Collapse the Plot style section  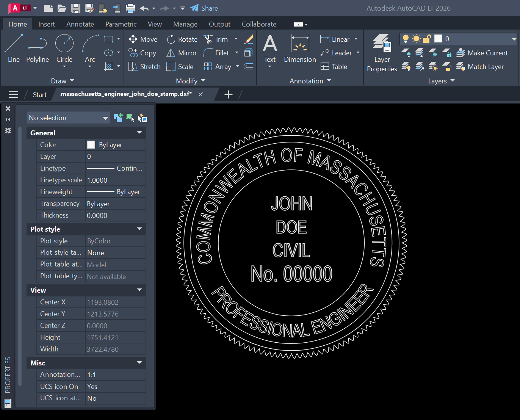(x=139, y=229)
